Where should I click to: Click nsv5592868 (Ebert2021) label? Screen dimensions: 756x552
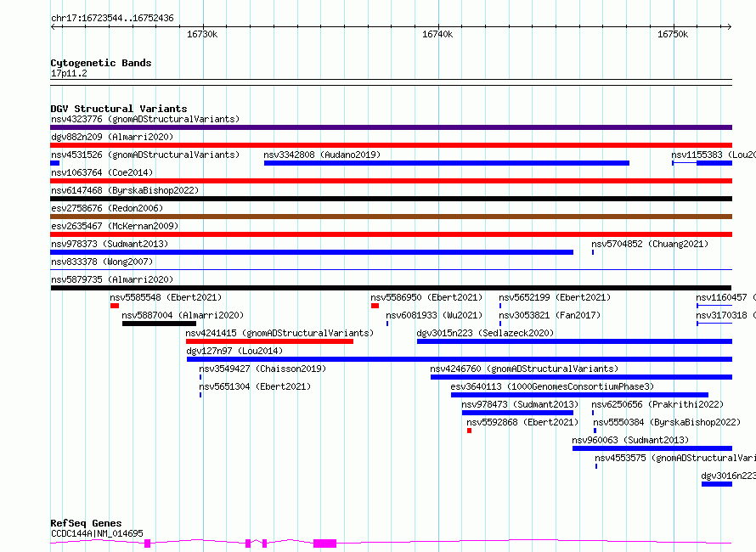pos(522,422)
